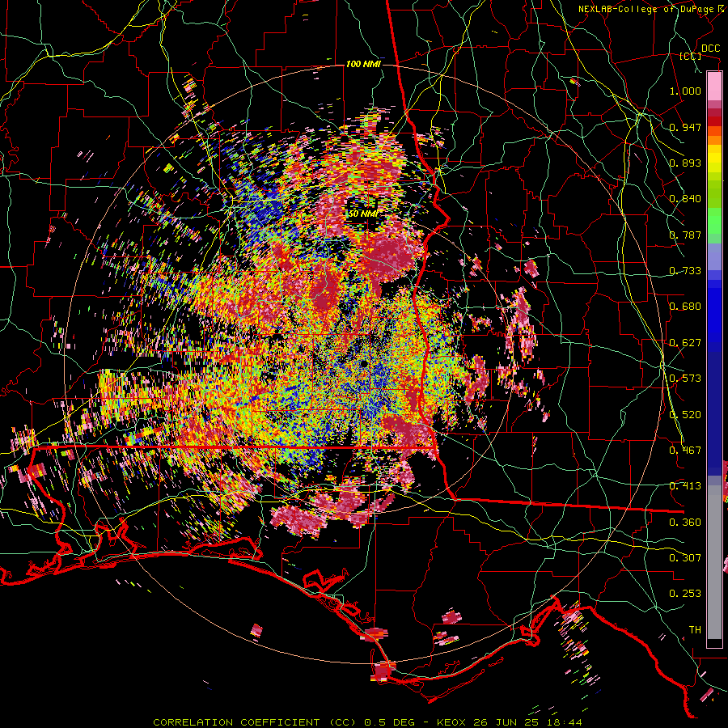Click the gray lower segment of the color bar
The image size is (728, 728).
[714, 562]
